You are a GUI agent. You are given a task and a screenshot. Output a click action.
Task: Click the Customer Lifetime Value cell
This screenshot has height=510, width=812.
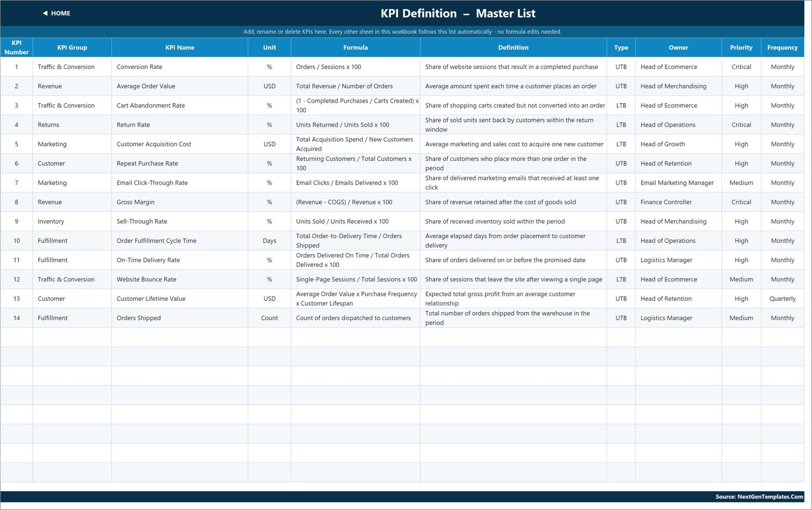[x=180, y=298]
